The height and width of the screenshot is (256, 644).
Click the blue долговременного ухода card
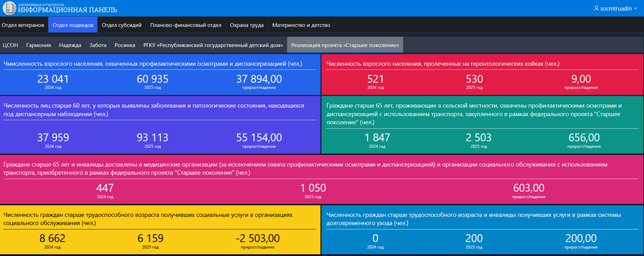[482, 230]
